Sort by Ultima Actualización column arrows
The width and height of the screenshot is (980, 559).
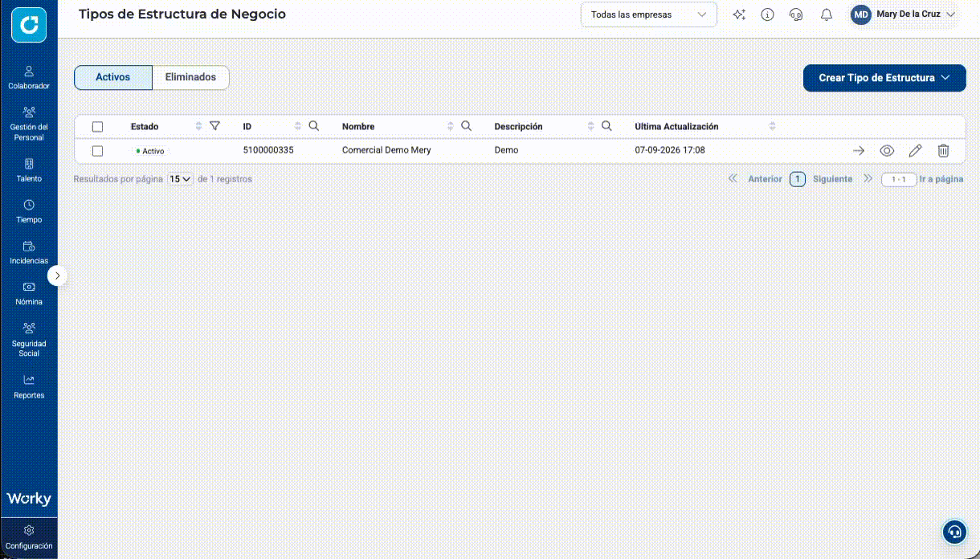pyautogui.click(x=773, y=126)
